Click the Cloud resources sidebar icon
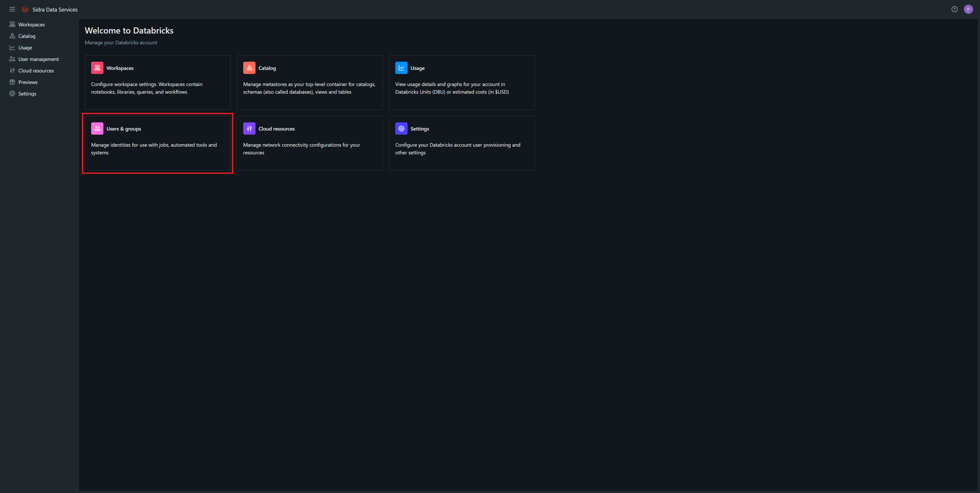This screenshot has width=980, height=493. point(12,70)
